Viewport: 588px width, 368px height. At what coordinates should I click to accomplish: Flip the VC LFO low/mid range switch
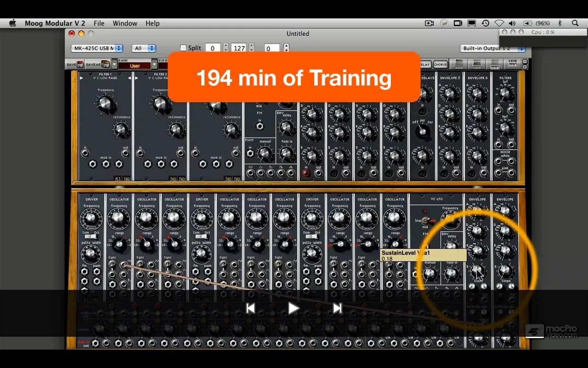pyautogui.click(x=425, y=221)
